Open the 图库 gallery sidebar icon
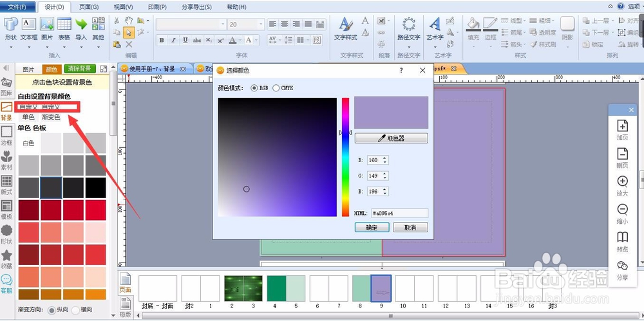 click(x=6, y=86)
